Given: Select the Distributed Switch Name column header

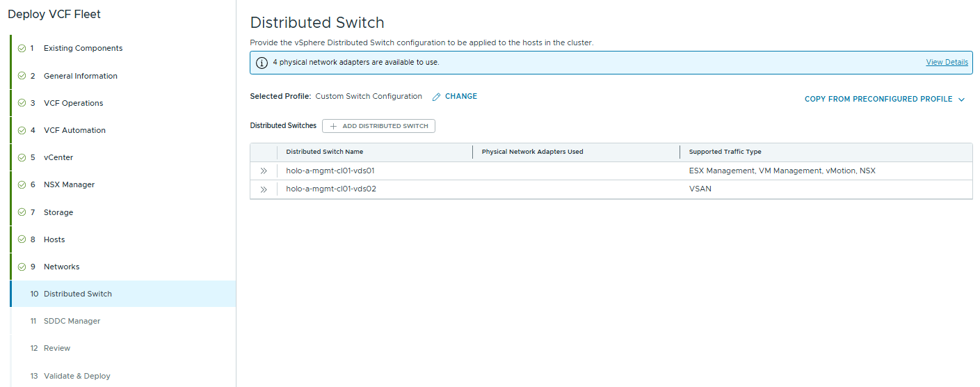Looking at the screenshot, I should [324, 152].
